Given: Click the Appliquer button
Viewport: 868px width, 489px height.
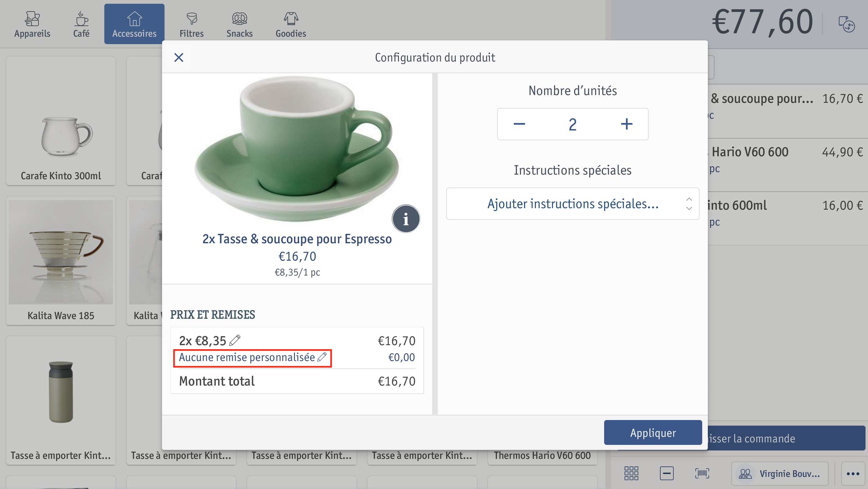Looking at the screenshot, I should (x=653, y=432).
